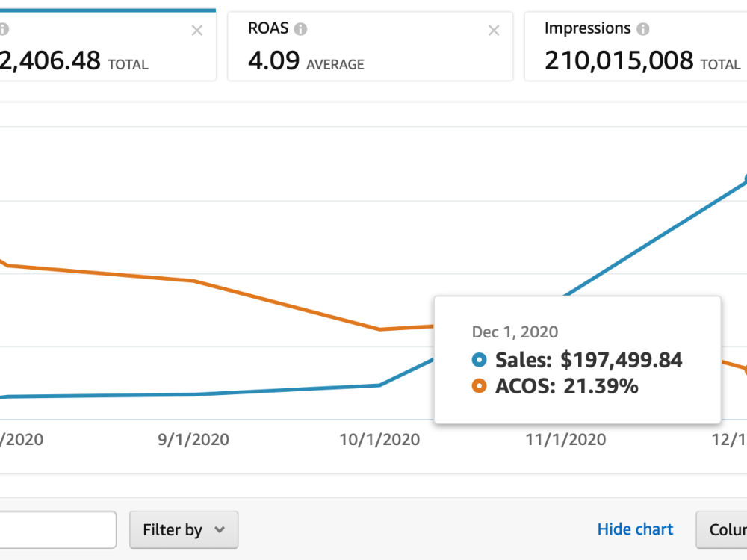Click ACOS orange marker in tooltip
This screenshot has height=560, width=747.
(480, 386)
